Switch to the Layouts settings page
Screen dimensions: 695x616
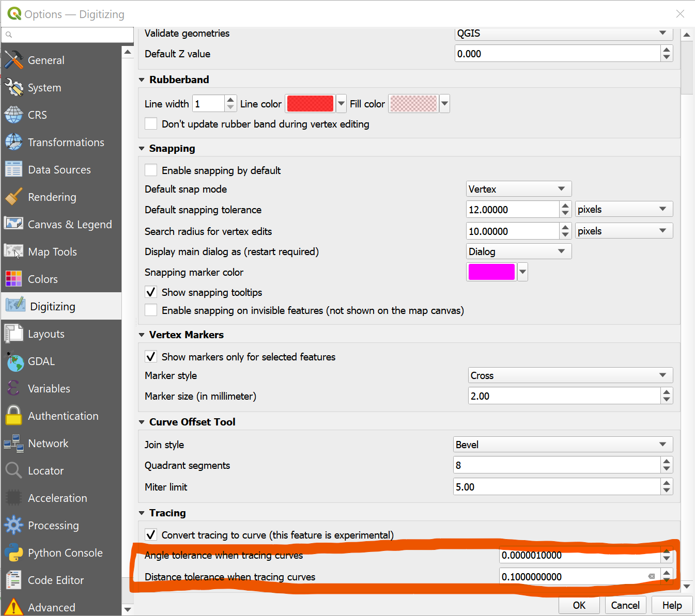47,334
